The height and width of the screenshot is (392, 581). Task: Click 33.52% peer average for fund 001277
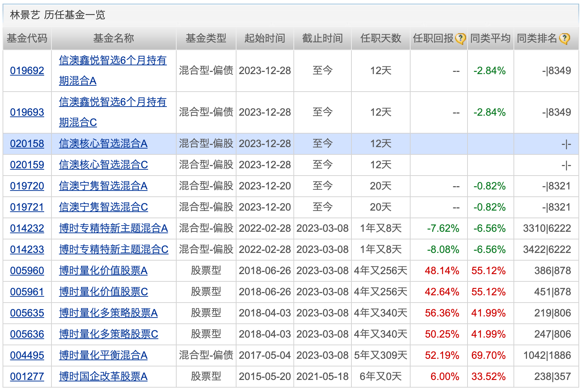pyautogui.click(x=488, y=376)
